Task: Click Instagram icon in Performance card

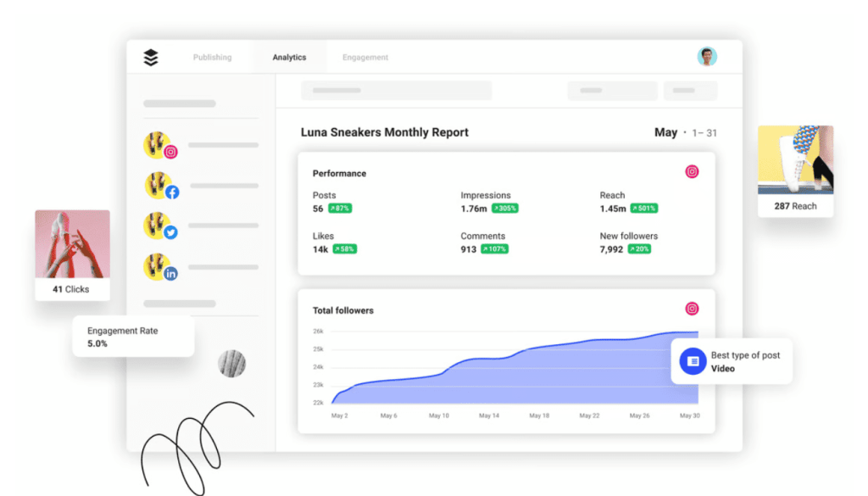Action: (x=692, y=172)
